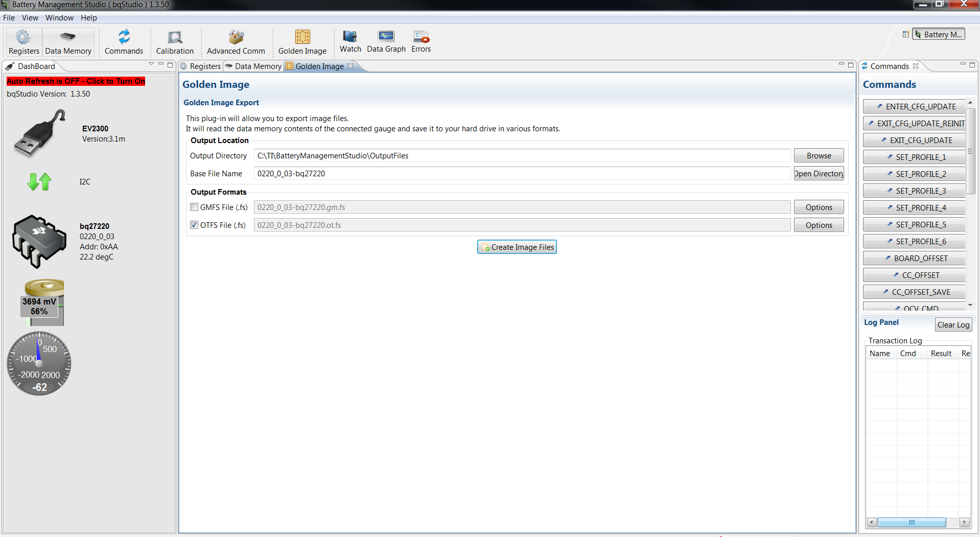980x537 pixels.
Task: Open the Commands tool from the toolbar
Action: 124,42
